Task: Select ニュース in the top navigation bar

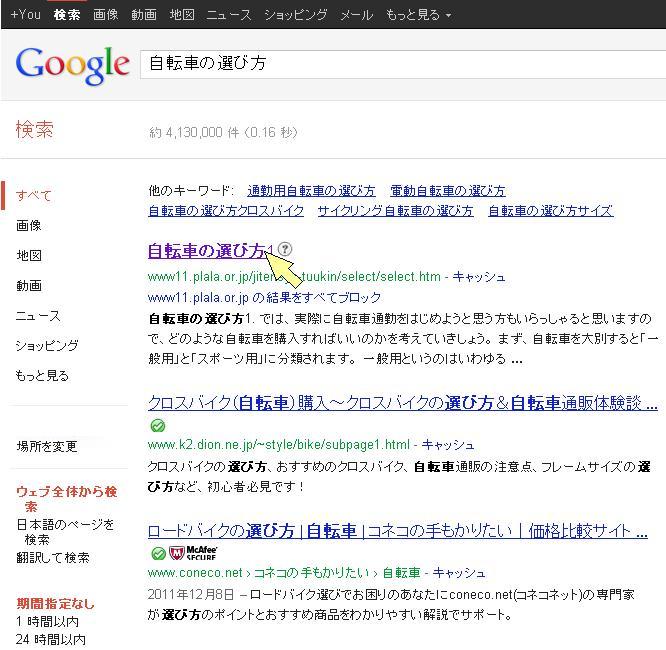Action: (229, 15)
